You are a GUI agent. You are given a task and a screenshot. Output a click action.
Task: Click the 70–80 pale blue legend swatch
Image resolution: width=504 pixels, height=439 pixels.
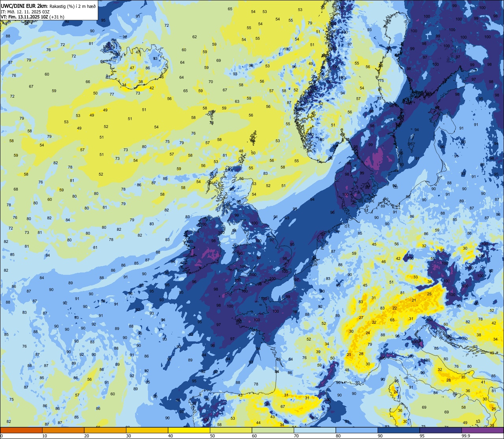pyautogui.click(x=315, y=430)
